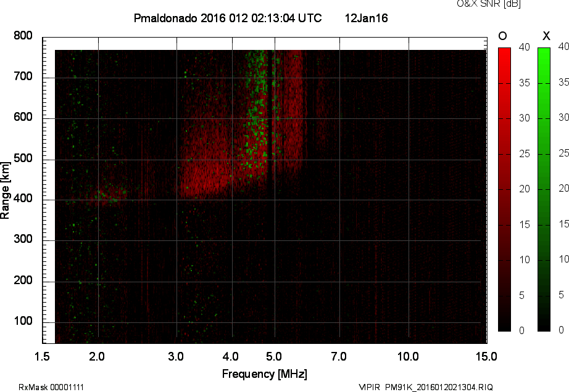Click the O colorbar '0' value

[521, 330]
